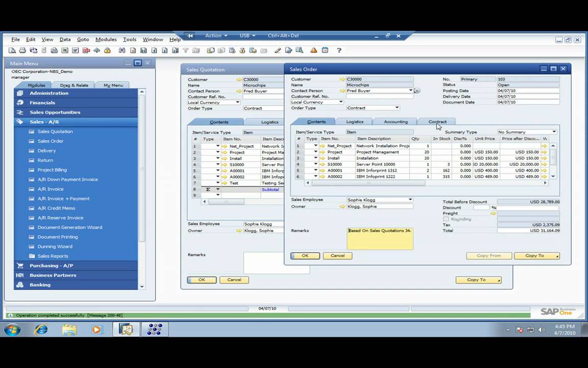Image resolution: width=588 pixels, height=368 pixels.
Task: Open the Summary Type No Summary dropdown
Action: coord(554,132)
